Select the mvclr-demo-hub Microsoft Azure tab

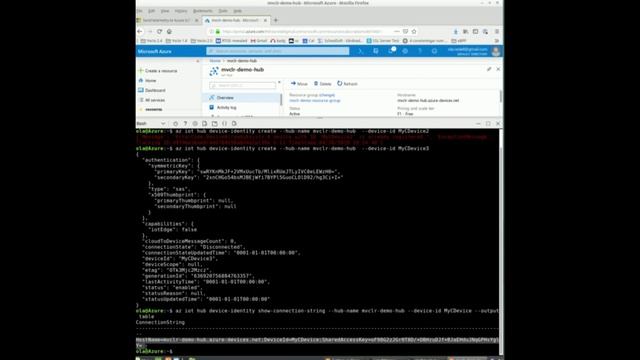click(x=236, y=20)
